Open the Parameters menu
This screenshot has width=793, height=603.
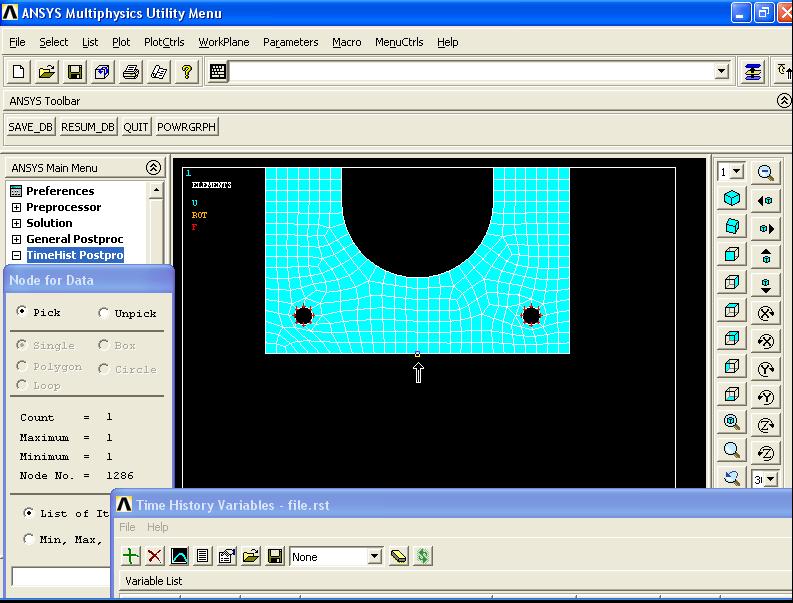(x=290, y=42)
